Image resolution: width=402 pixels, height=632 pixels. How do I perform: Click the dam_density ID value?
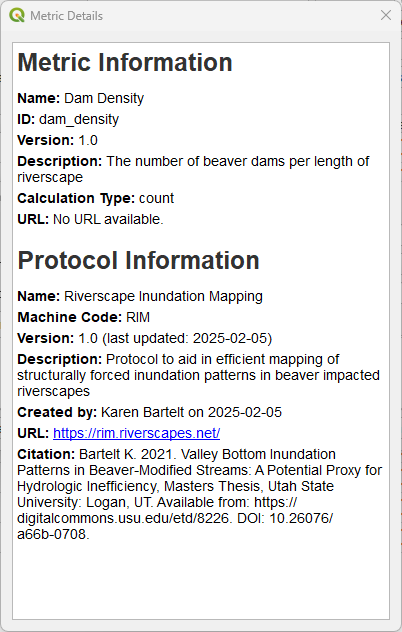coord(79,119)
